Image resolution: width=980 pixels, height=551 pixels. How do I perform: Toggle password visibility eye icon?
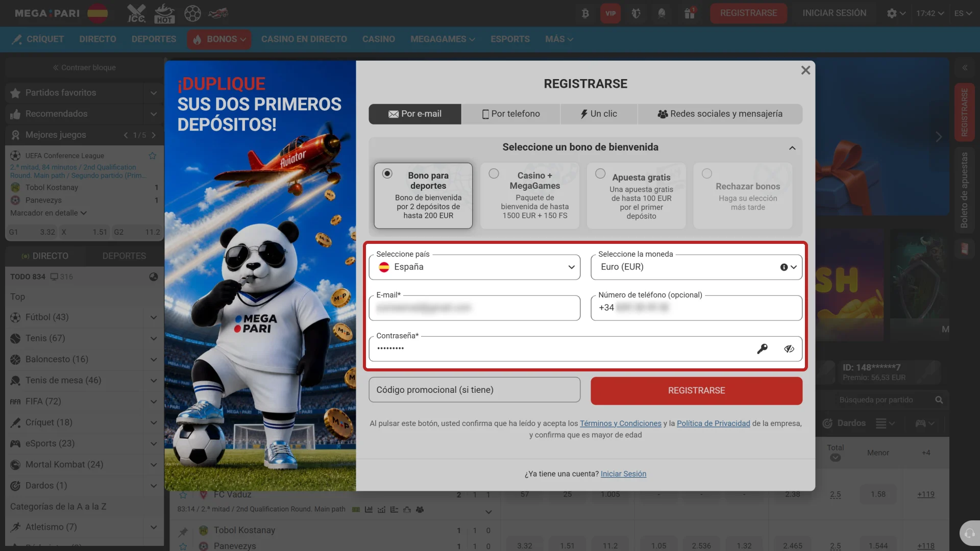tap(789, 349)
